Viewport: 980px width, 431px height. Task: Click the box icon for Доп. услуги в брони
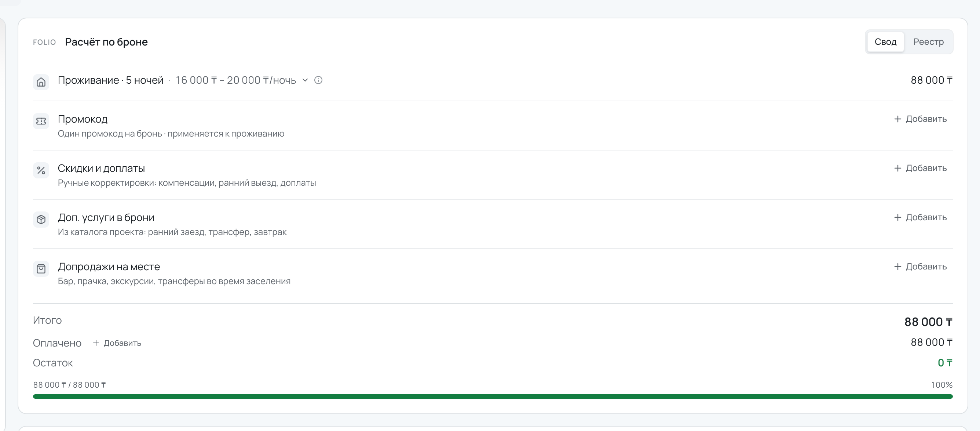point(41,219)
